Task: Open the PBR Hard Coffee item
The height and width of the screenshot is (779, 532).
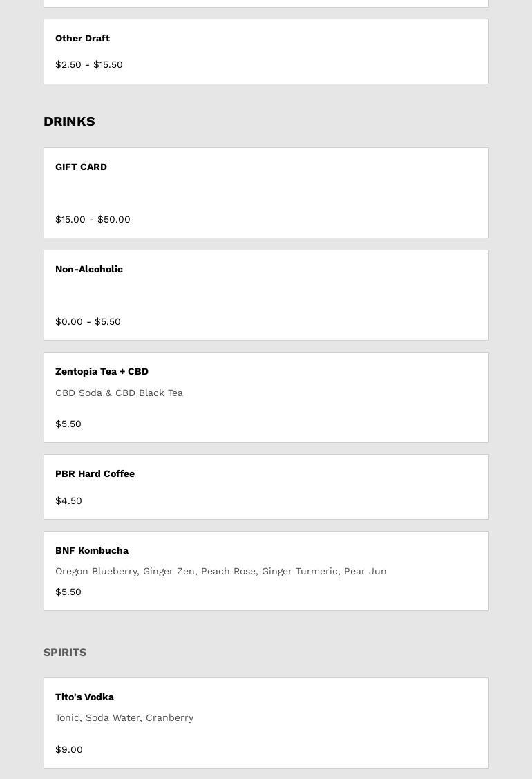Action: tap(266, 487)
